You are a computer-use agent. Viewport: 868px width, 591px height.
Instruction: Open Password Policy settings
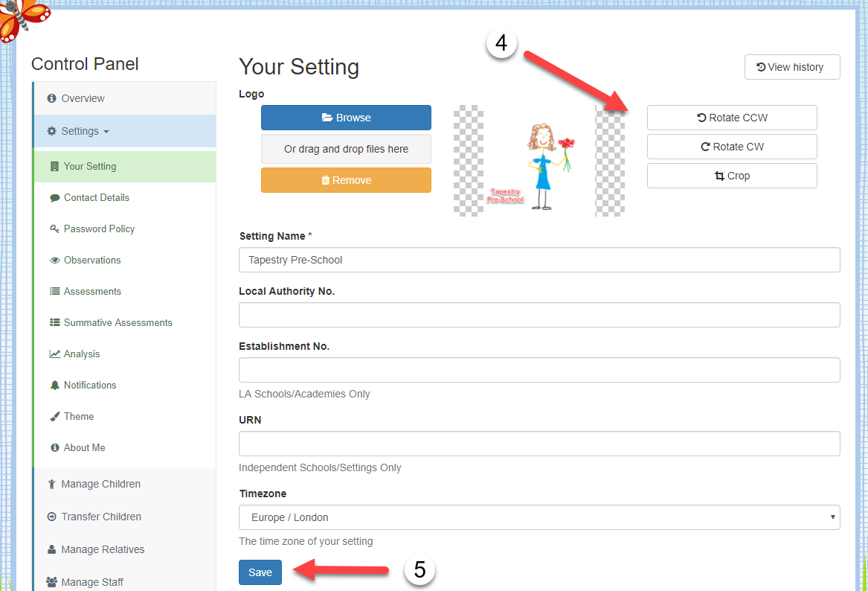125,229
